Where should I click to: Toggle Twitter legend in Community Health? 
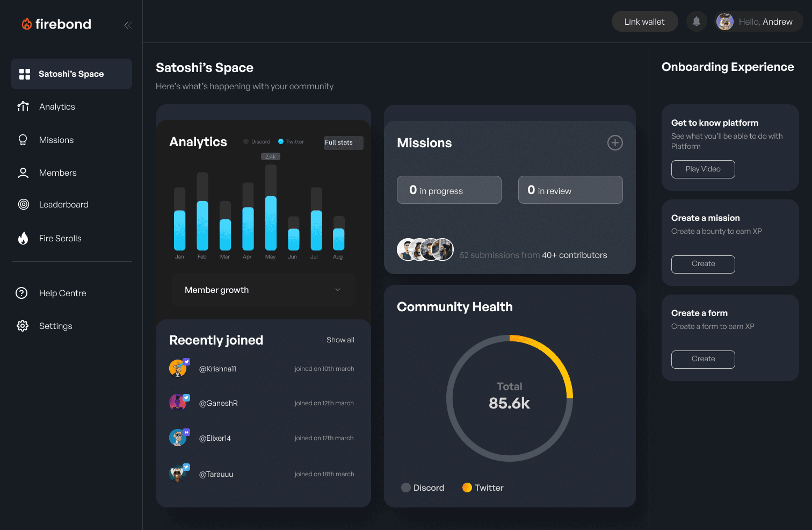click(483, 488)
